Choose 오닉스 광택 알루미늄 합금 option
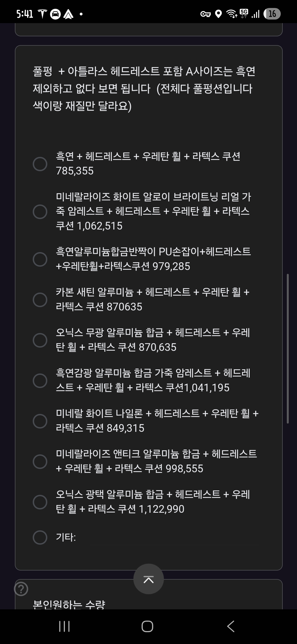The width and height of the screenshot is (297, 644). 40,502
